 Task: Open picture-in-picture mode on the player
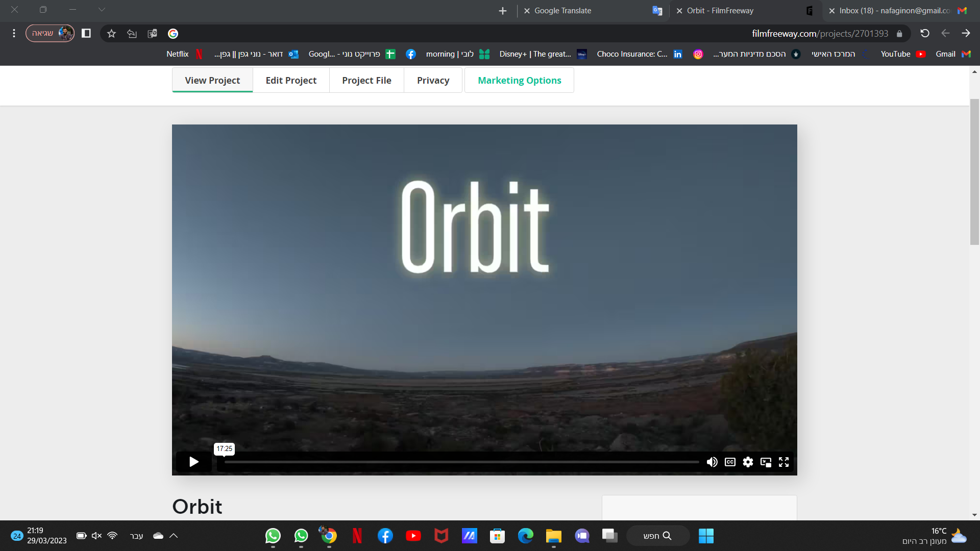click(x=766, y=462)
